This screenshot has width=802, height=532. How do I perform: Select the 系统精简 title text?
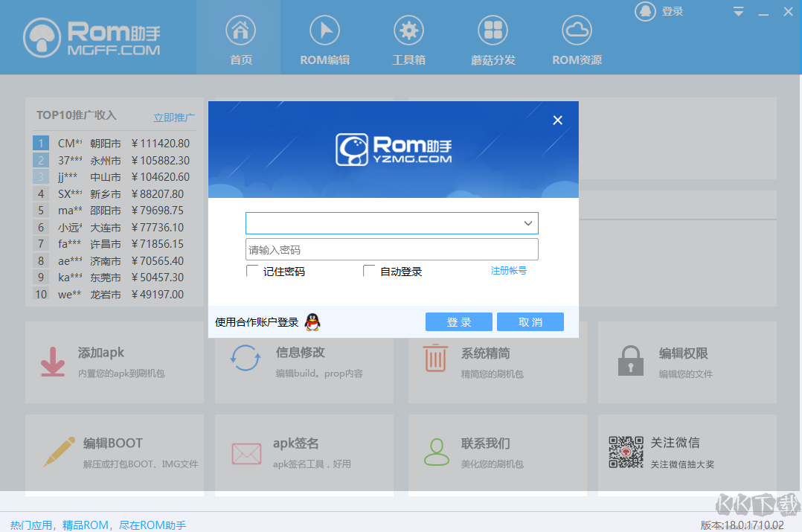pos(485,353)
